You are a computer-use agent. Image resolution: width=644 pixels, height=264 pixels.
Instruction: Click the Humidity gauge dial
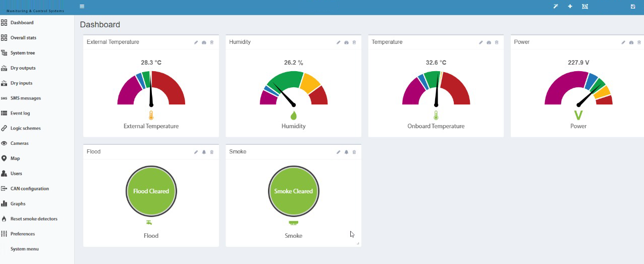pyautogui.click(x=294, y=88)
